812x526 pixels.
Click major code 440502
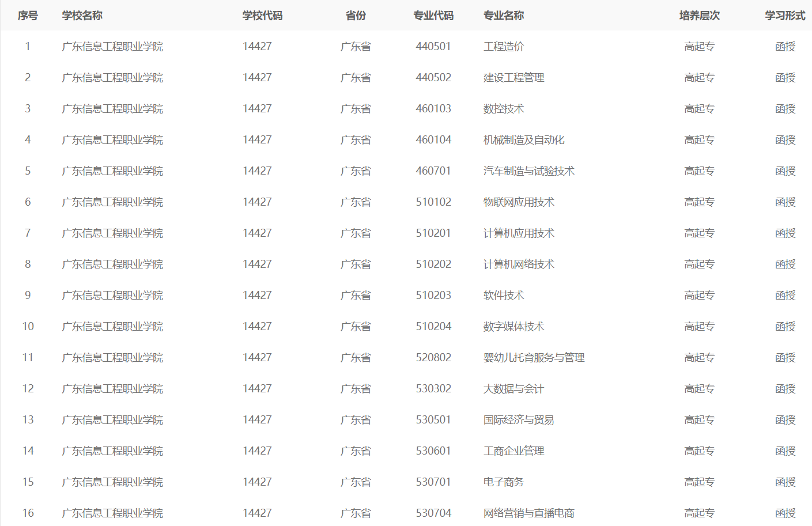point(433,78)
